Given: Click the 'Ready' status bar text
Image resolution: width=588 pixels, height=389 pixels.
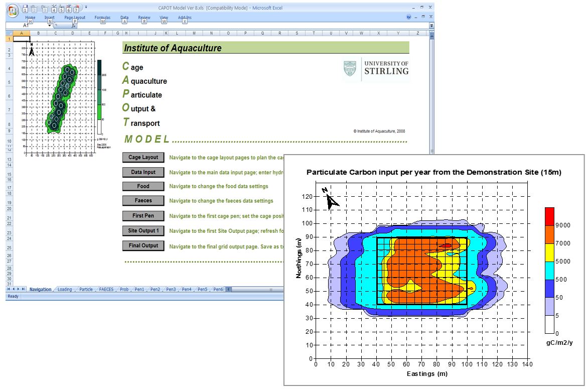Looking at the screenshot, I should click(x=13, y=296).
